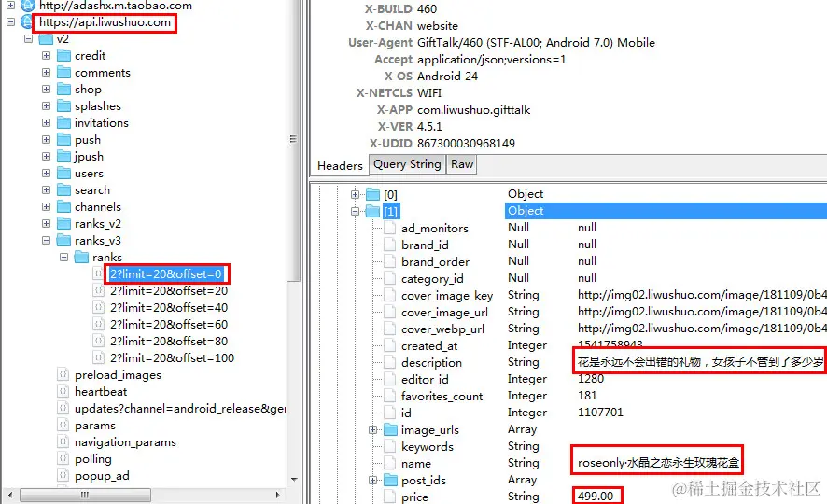Click the comments folder icon
Viewport: 827px width, 504px height.
[x=63, y=72]
